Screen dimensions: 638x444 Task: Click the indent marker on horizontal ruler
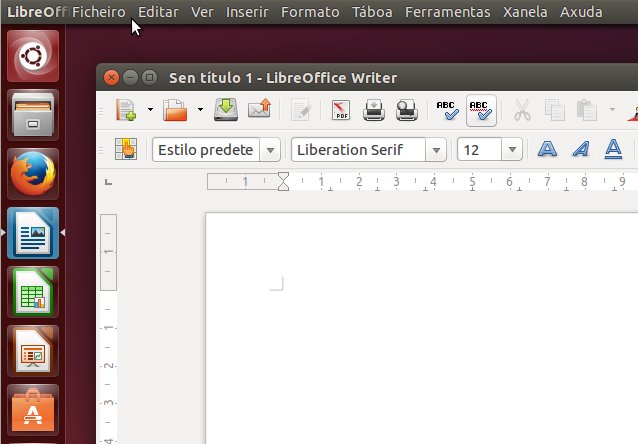tap(283, 182)
